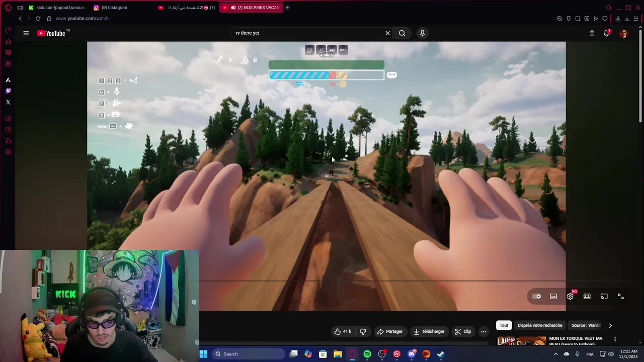
Task: Mute the NOS PIRES VACAN tab audio
Action: point(233,8)
